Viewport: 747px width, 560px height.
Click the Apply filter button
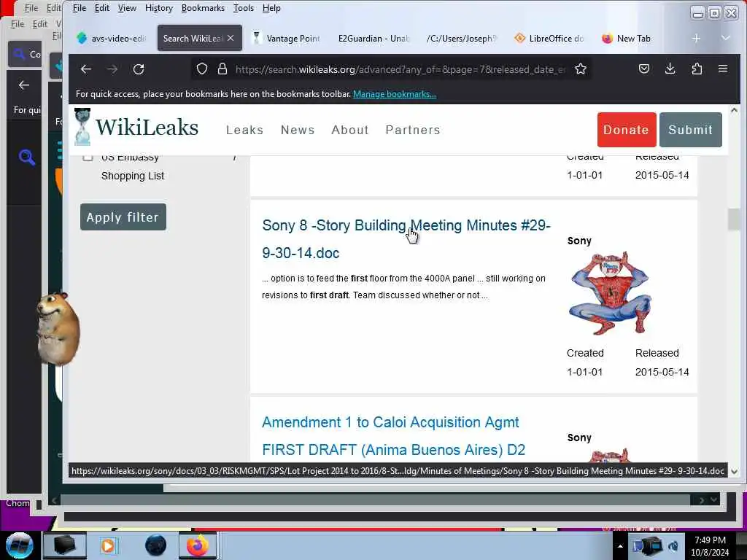coord(123,217)
